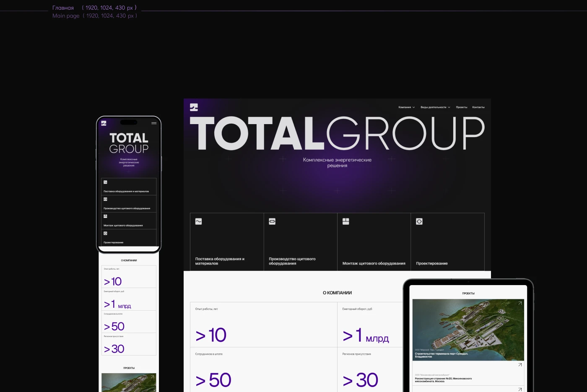Tap phone Монтаж щитового оборудования label
Viewport: 587px width, 392px height.
coord(123,226)
